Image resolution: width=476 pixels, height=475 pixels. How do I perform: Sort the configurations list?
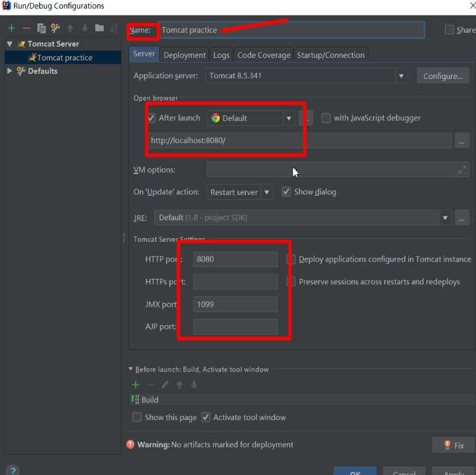[114, 28]
